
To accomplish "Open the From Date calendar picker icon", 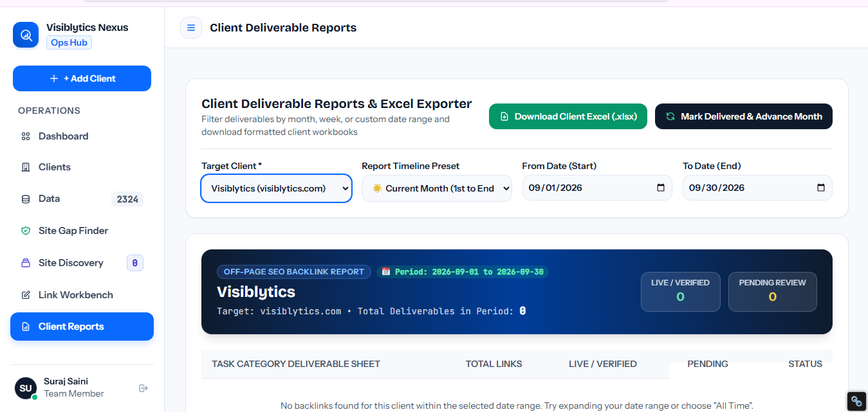I will pos(661,188).
